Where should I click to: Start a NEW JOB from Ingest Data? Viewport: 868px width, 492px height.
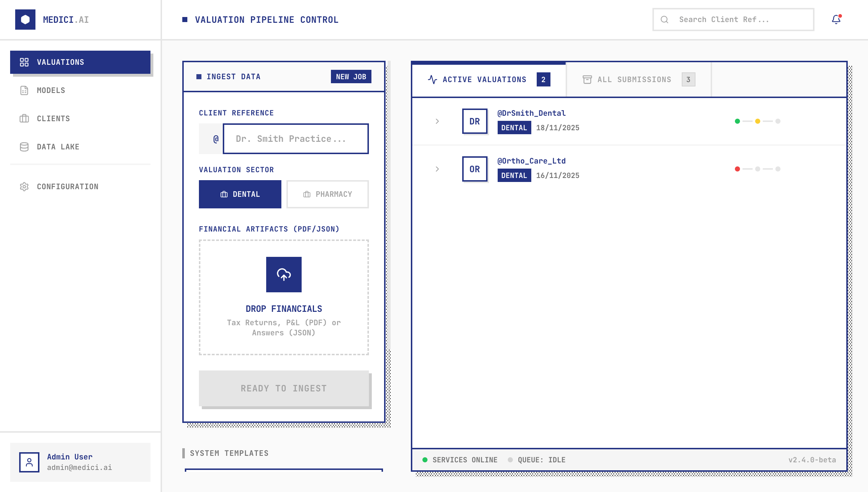(x=351, y=77)
